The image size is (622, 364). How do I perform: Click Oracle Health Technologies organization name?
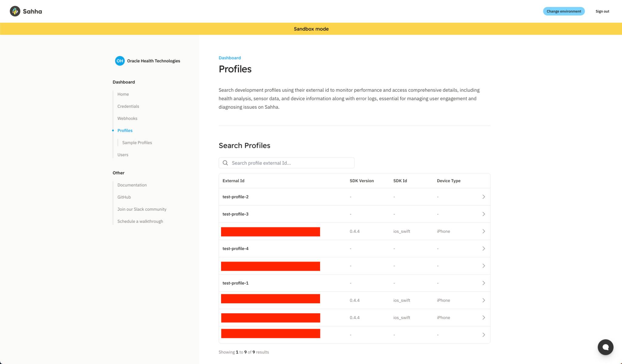pyautogui.click(x=153, y=61)
